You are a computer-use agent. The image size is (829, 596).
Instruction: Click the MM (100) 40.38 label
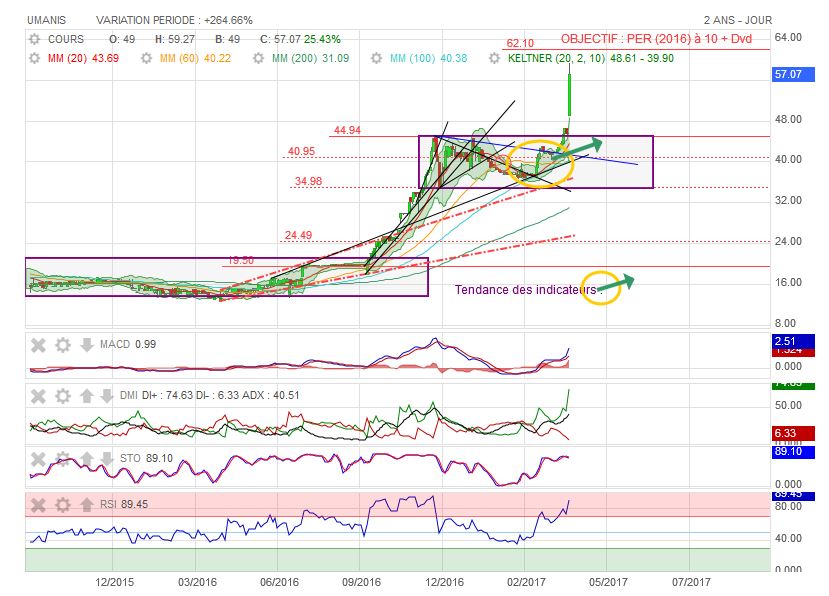coord(429,58)
